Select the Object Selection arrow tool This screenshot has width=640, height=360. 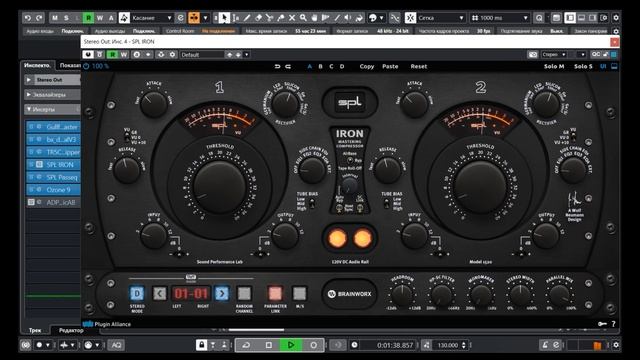click(224, 18)
